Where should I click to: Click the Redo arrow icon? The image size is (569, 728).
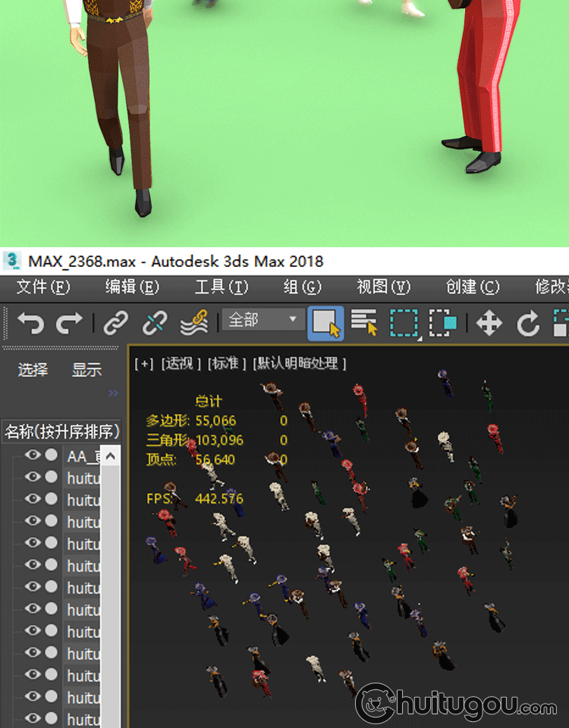point(69,323)
